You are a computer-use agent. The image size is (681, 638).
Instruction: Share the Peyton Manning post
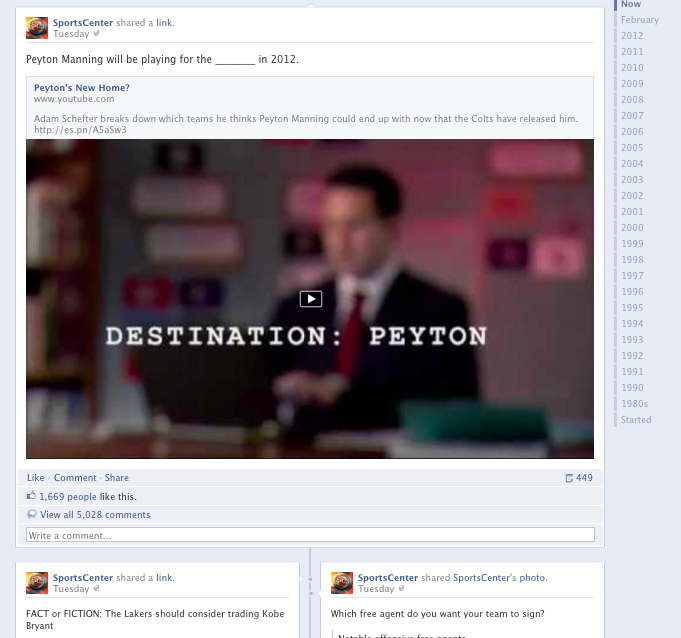pyautogui.click(x=116, y=478)
